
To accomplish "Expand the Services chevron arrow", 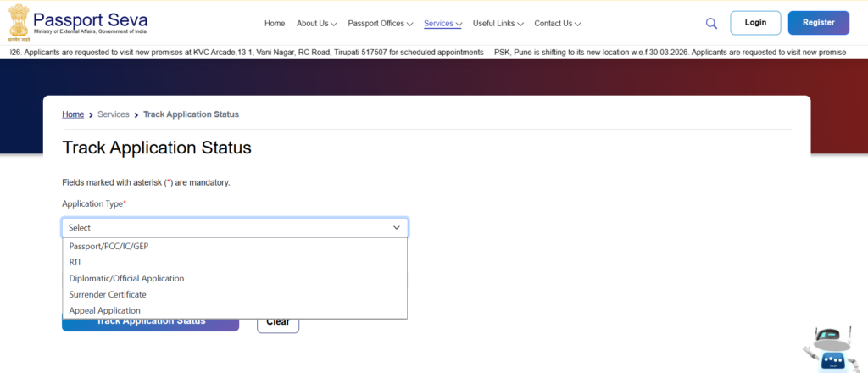I will pyautogui.click(x=459, y=24).
